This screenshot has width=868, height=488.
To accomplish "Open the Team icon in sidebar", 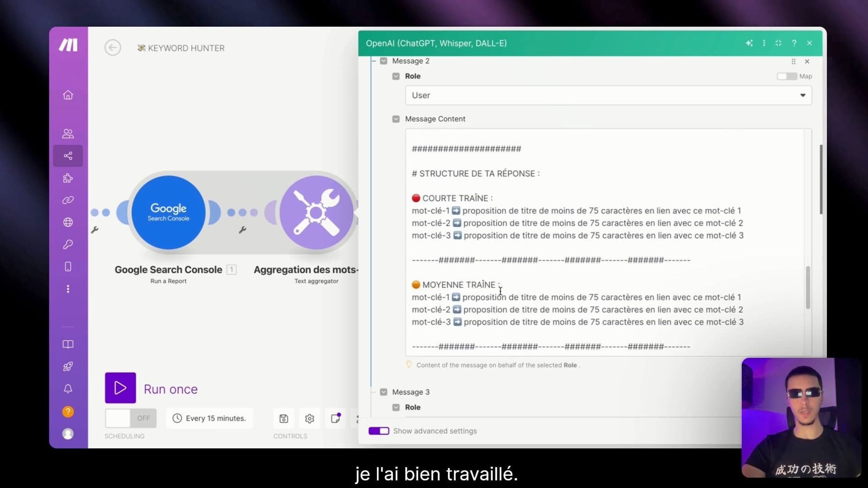I will click(x=68, y=134).
